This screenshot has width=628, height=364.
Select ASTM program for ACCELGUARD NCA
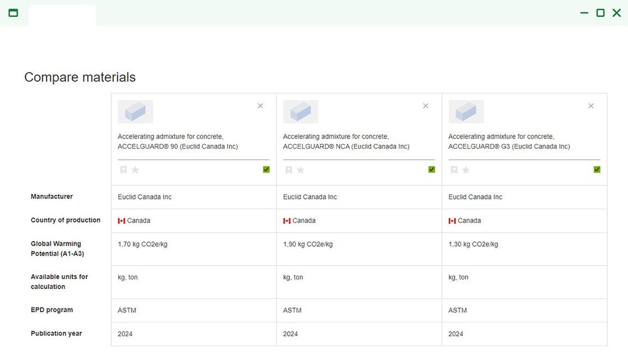pyautogui.click(x=292, y=311)
